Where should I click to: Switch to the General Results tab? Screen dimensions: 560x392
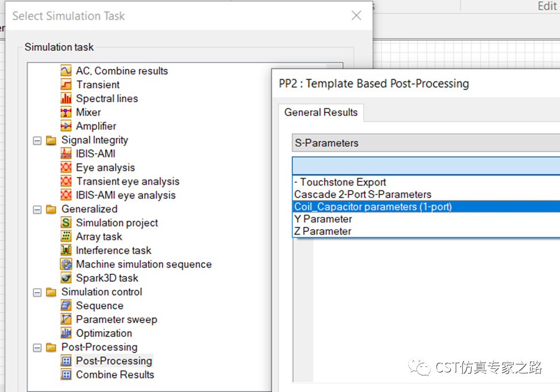[x=320, y=112]
